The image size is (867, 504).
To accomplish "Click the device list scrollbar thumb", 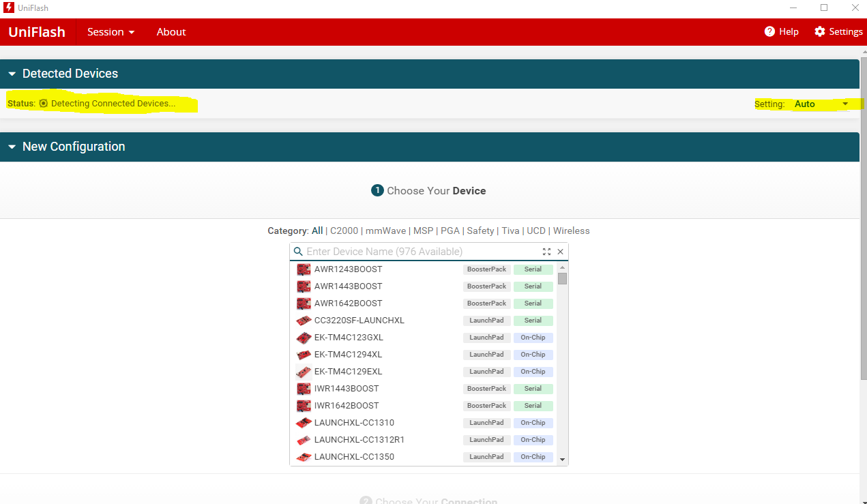I will tap(562, 278).
